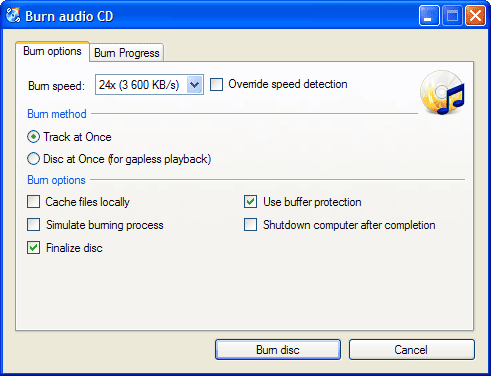Disable Use buffer protection
Viewport: 491px width, 376px height.
coord(250,202)
